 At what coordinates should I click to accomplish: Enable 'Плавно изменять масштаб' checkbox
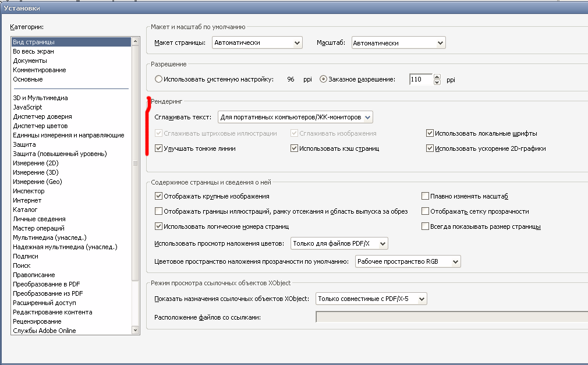(425, 196)
